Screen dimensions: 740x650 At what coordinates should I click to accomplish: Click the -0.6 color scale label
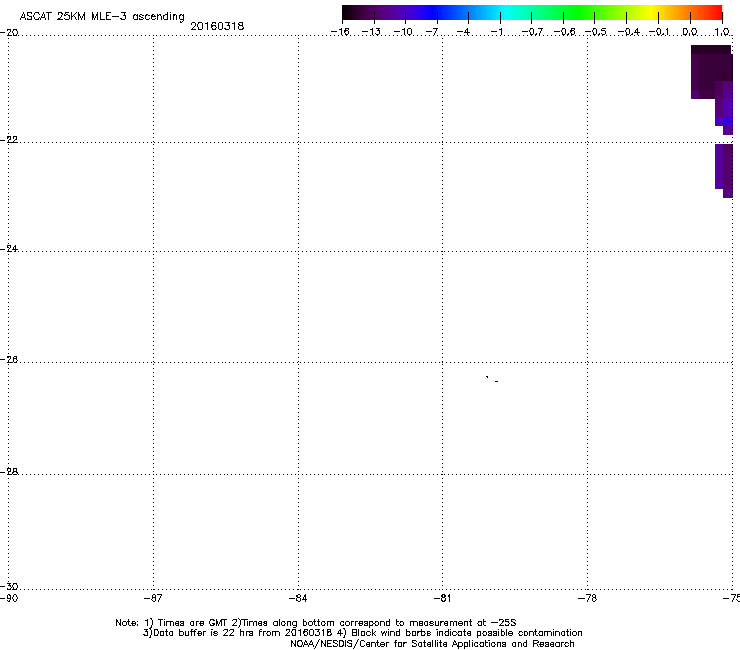point(564,32)
